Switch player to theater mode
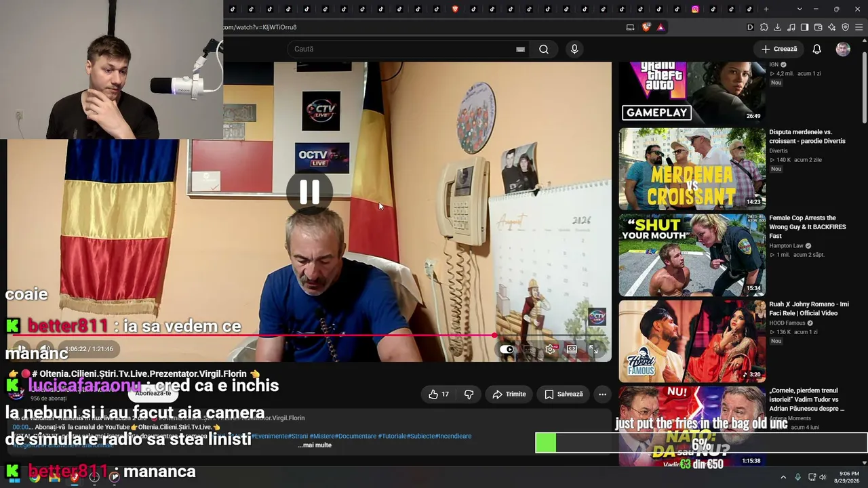Viewport: 868px width, 488px height. coord(572,349)
